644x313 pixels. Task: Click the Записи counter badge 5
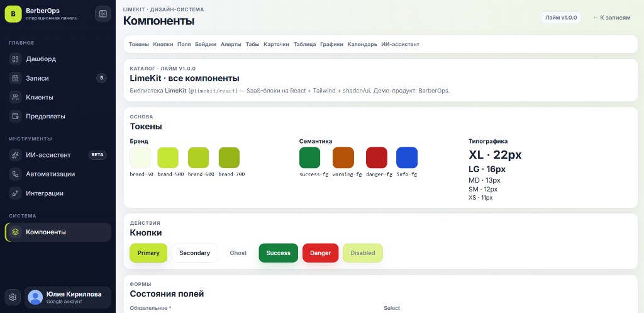(x=101, y=78)
